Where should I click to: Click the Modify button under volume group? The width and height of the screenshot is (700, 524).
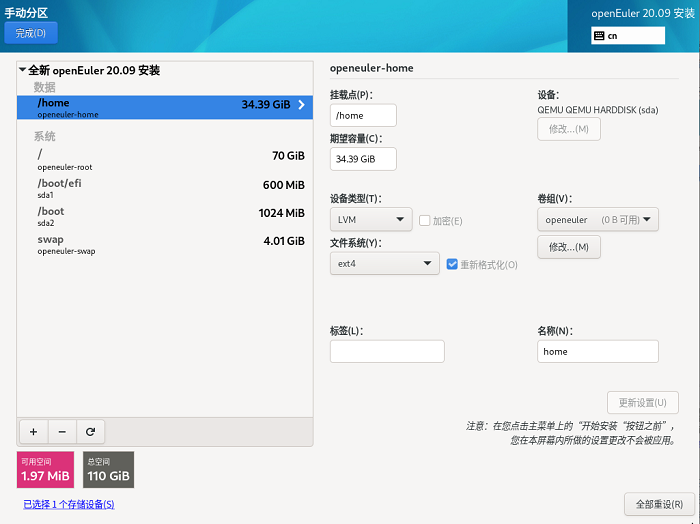click(568, 247)
